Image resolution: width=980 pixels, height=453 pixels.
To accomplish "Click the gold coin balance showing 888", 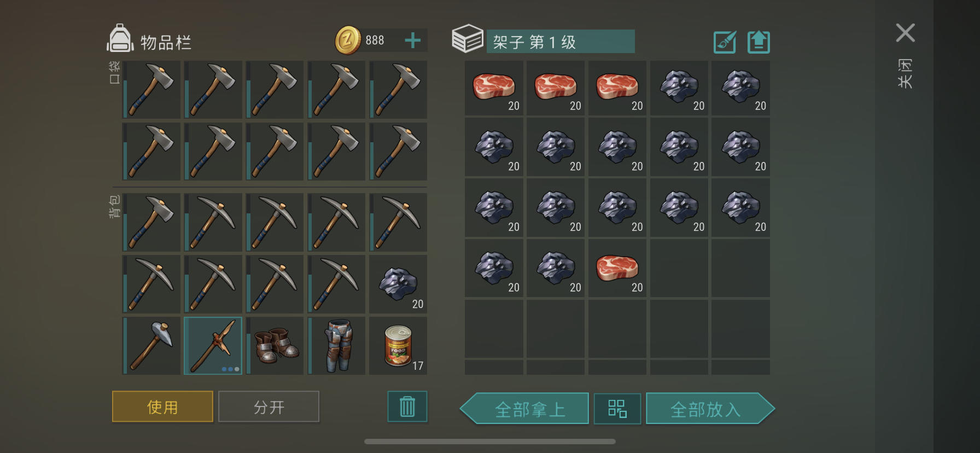I will point(361,40).
